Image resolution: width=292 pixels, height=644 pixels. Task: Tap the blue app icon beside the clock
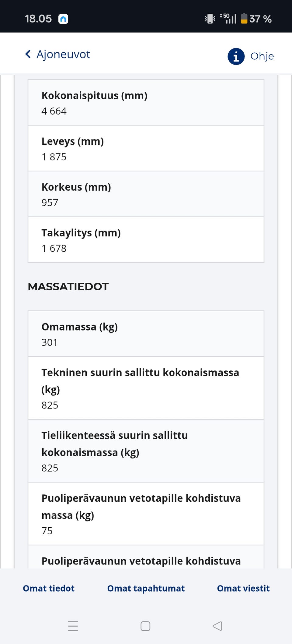tap(63, 19)
